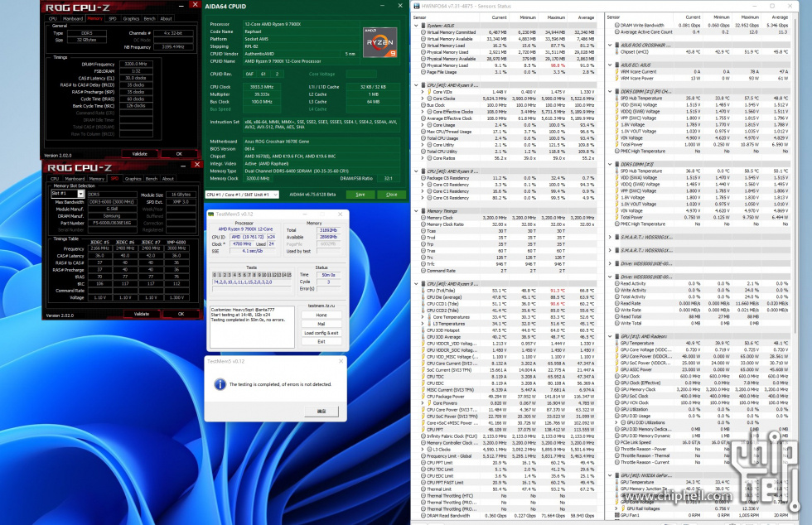Click the sensor icon beside Physical Memory Used

(x=423, y=52)
